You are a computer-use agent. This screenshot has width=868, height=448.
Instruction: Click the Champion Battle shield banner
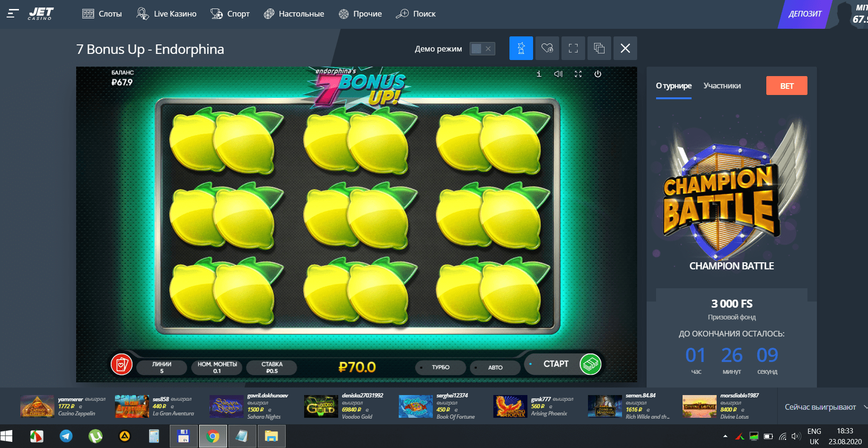click(x=731, y=189)
